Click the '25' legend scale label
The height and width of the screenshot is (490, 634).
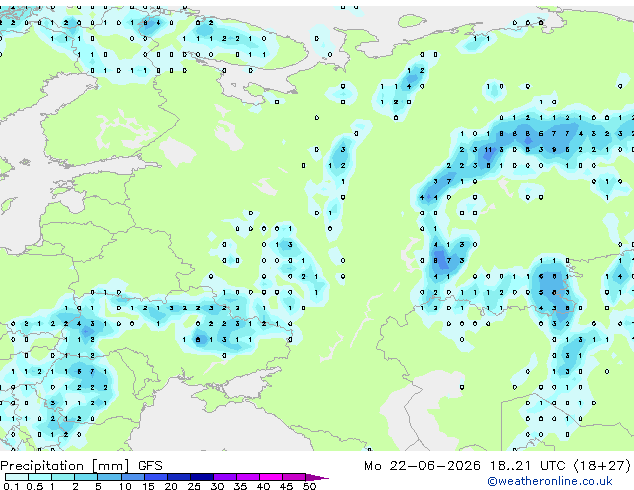tap(194, 486)
